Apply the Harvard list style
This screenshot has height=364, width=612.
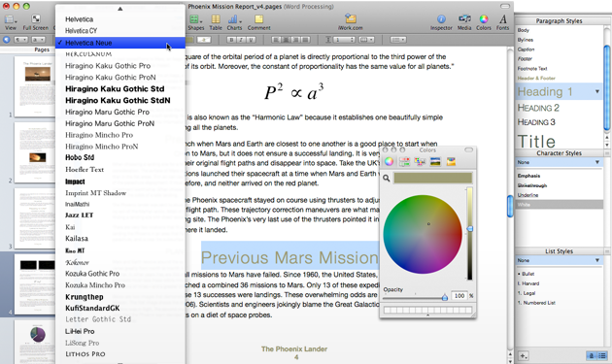[x=528, y=283]
